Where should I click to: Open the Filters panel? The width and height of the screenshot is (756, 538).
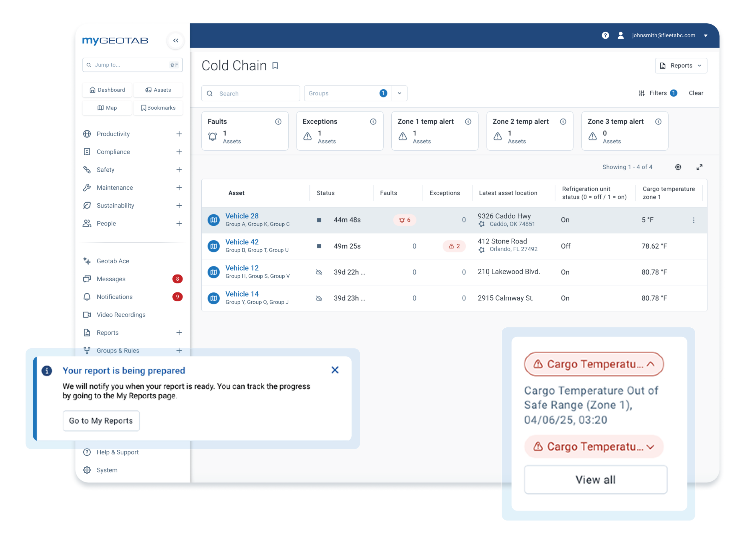click(658, 93)
